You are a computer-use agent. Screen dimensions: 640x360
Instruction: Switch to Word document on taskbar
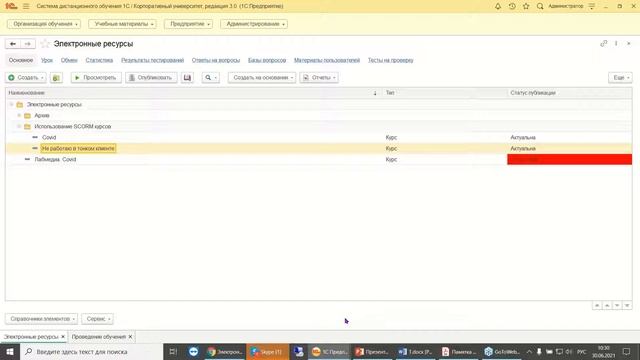pos(415,351)
